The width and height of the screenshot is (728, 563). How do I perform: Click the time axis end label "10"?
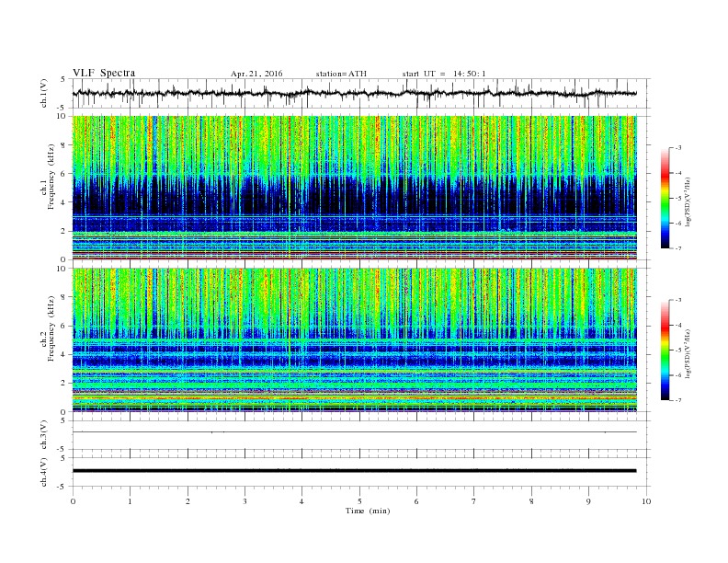pos(646,501)
